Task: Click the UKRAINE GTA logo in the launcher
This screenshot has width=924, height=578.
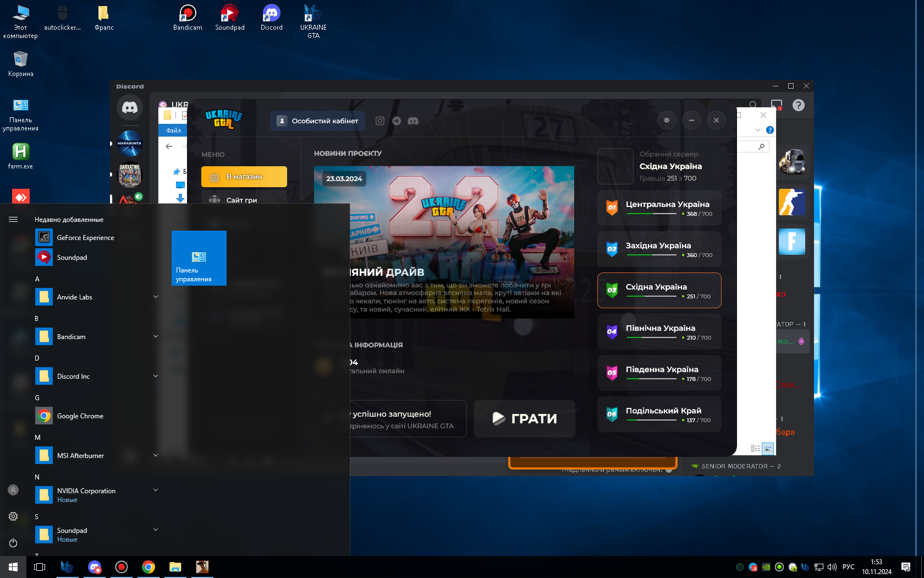Action: (x=224, y=119)
